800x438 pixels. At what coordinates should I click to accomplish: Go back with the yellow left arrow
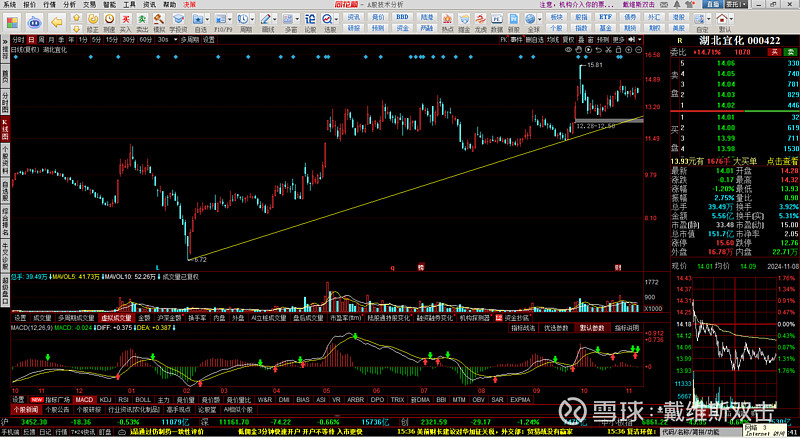[x=57, y=22]
